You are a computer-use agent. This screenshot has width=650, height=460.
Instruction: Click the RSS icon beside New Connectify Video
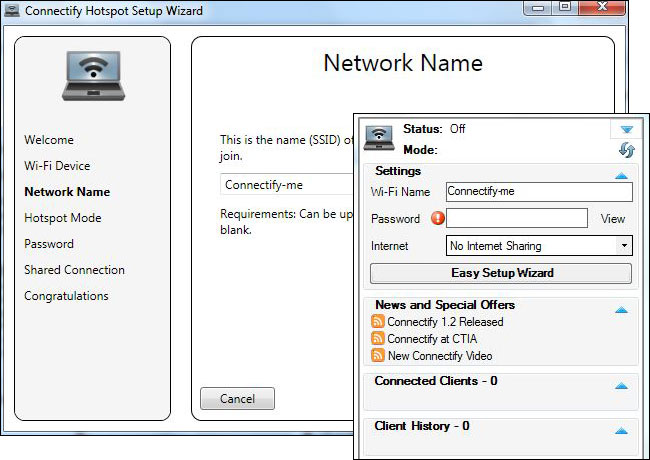pos(378,356)
